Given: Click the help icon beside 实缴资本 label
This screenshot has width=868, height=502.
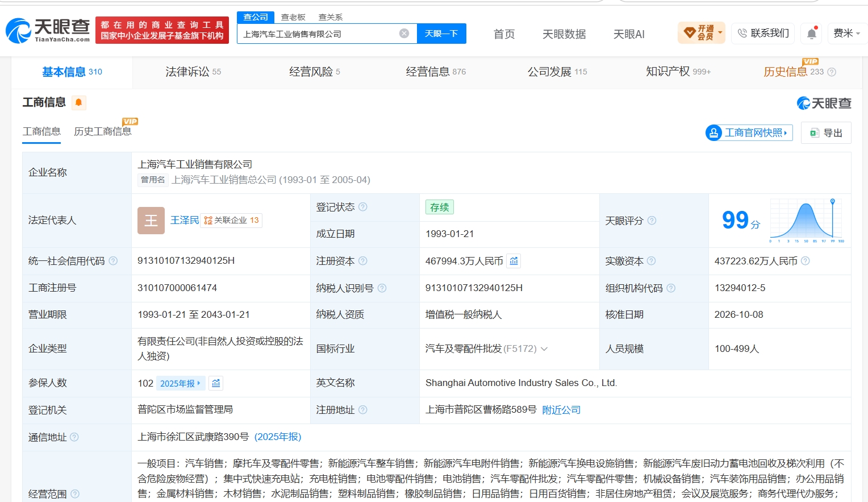Looking at the screenshot, I should (651, 261).
